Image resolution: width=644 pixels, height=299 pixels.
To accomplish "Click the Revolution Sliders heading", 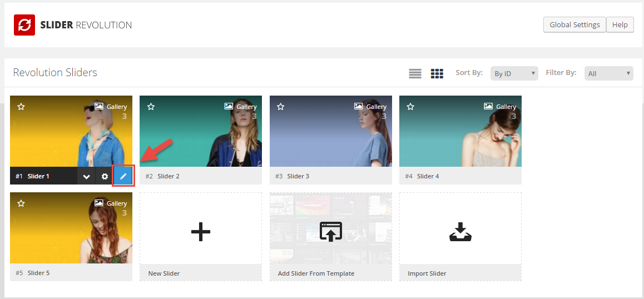I will pyautogui.click(x=55, y=73).
